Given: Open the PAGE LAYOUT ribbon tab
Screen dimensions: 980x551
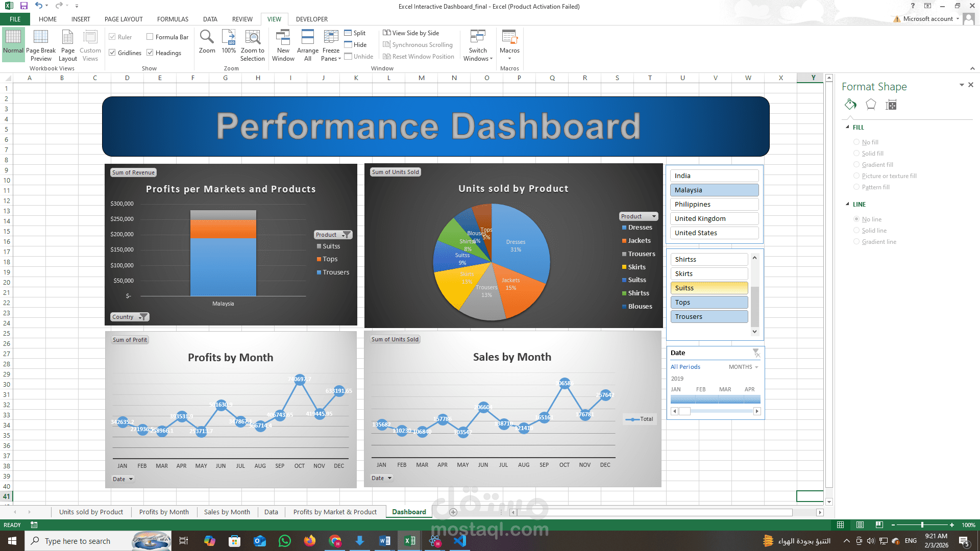Looking at the screenshot, I should (124, 19).
